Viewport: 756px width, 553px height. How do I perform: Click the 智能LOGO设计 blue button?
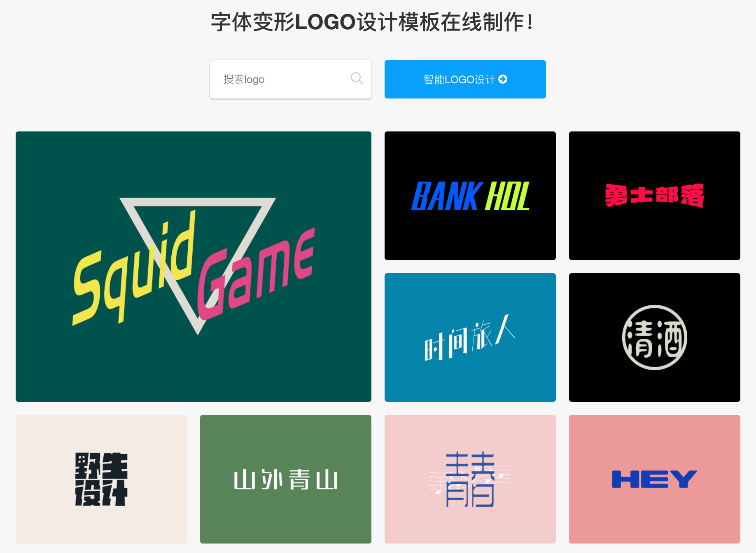[465, 79]
